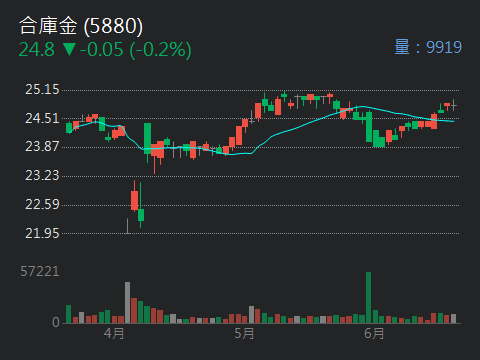Screen dimensions: 480x360
Task: Click the 0 volume axis label
Action: tap(56, 322)
